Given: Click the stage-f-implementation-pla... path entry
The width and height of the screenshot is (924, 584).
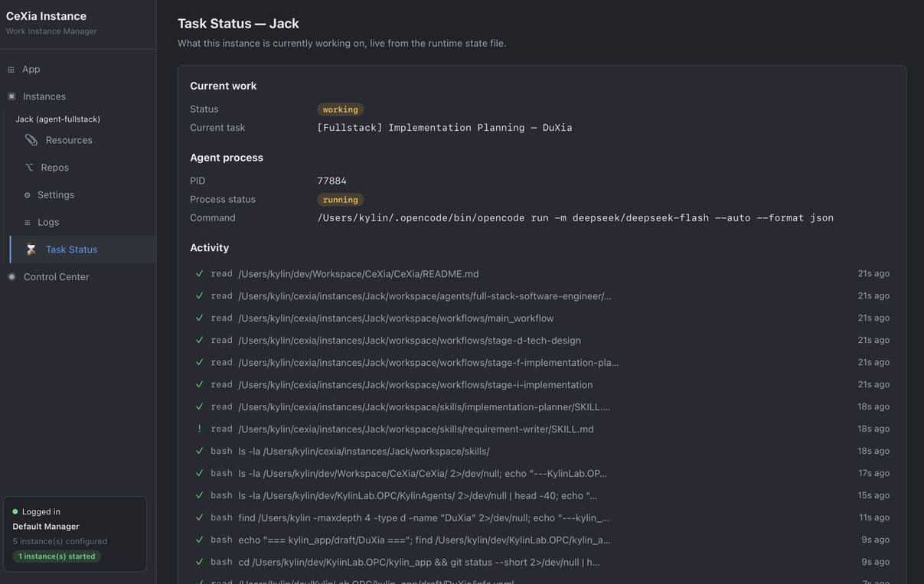Looking at the screenshot, I should [x=429, y=363].
